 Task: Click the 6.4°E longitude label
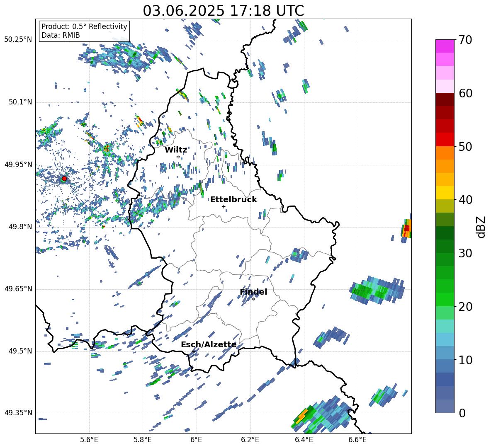tap(304, 440)
